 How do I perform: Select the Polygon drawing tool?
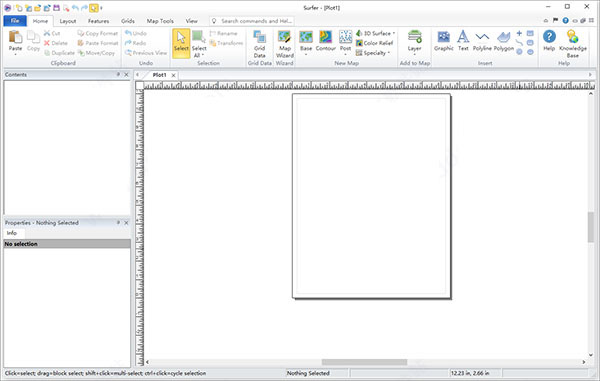click(x=504, y=41)
